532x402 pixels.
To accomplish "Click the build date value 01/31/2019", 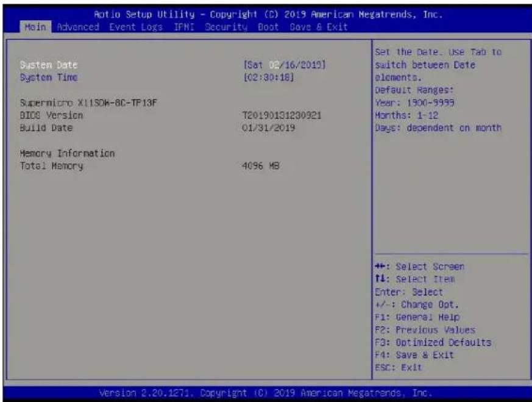I will (x=268, y=127).
